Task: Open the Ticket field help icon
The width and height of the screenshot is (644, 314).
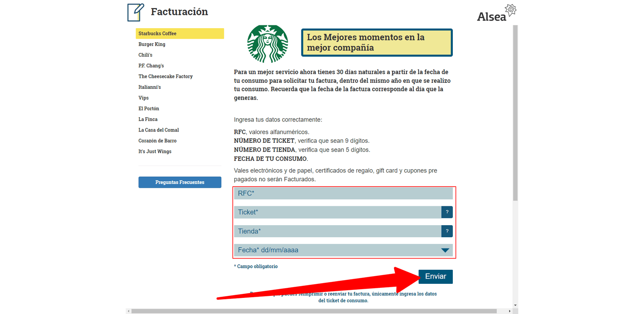Action: [447, 212]
